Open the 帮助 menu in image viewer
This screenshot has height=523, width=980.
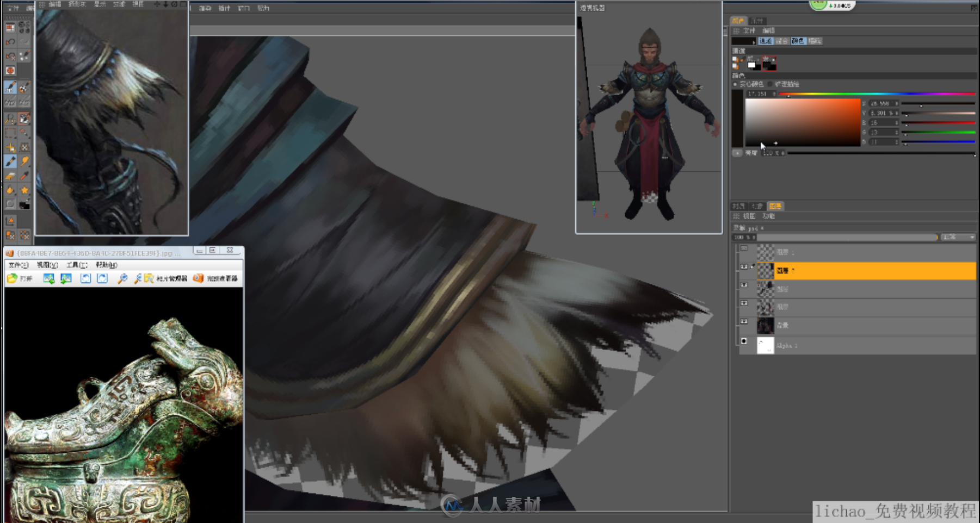pyautogui.click(x=106, y=265)
